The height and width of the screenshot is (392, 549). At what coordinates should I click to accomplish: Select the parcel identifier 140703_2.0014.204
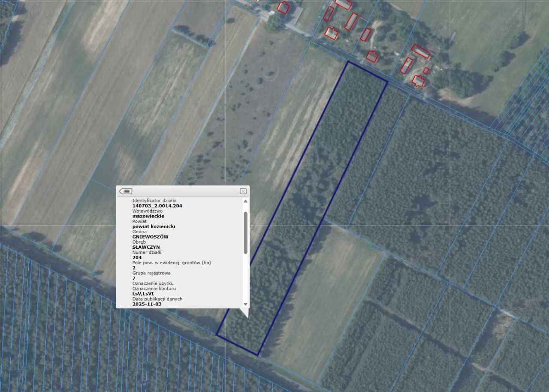pos(157,206)
